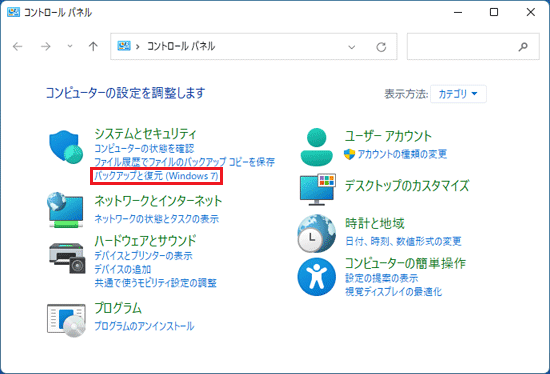The width and height of the screenshot is (550, 374).
Task: Click the Ease of Access figure icon
Action: [316, 276]
